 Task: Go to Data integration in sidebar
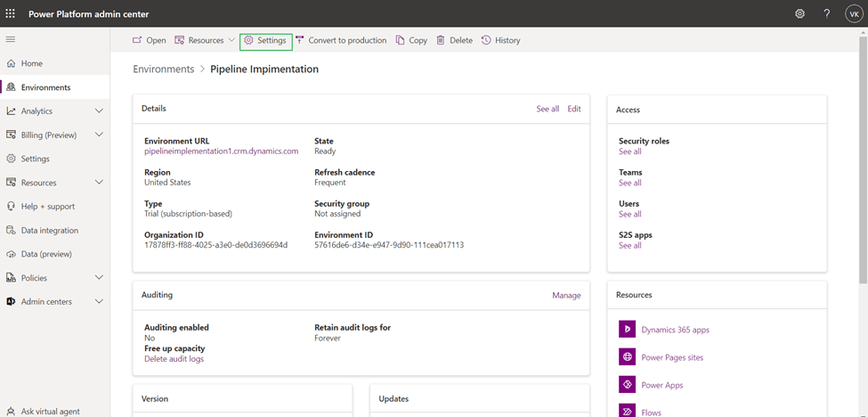[49, 231]
